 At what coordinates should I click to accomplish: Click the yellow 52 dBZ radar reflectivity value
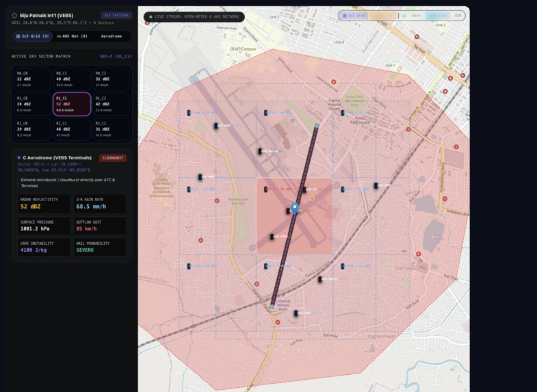(31, 207)
